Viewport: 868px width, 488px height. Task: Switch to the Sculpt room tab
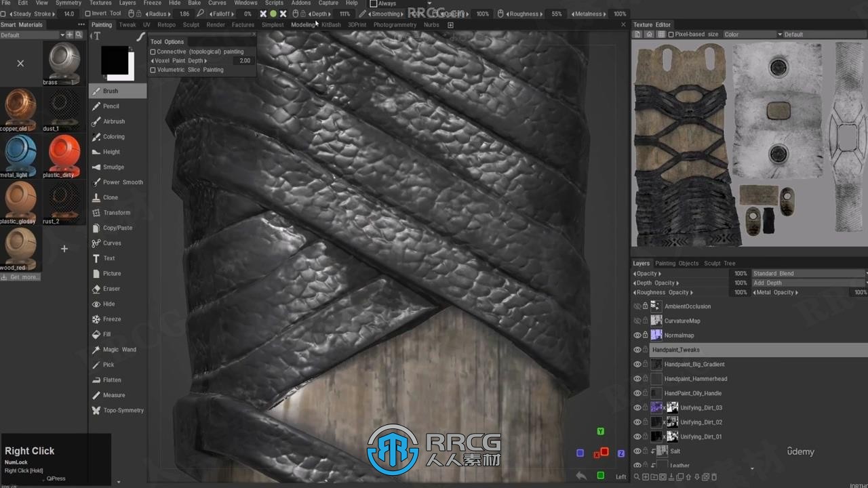(x=191, y=25)
